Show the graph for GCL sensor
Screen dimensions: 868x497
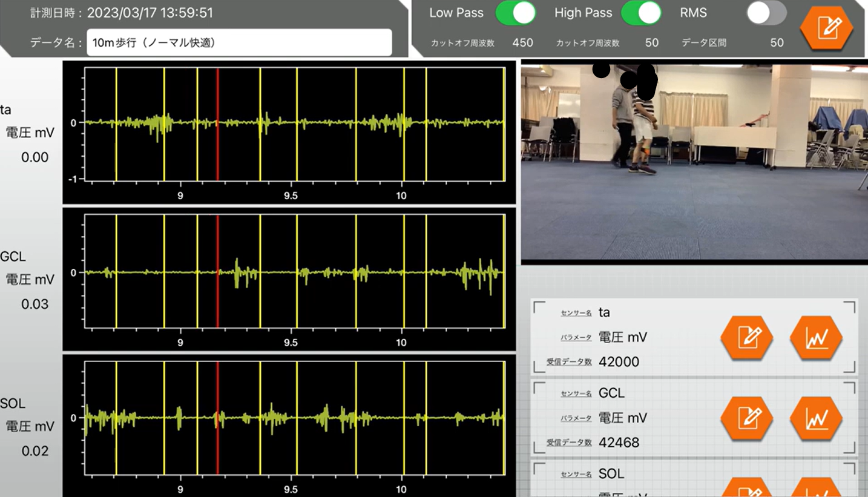[x=816, y=418]
